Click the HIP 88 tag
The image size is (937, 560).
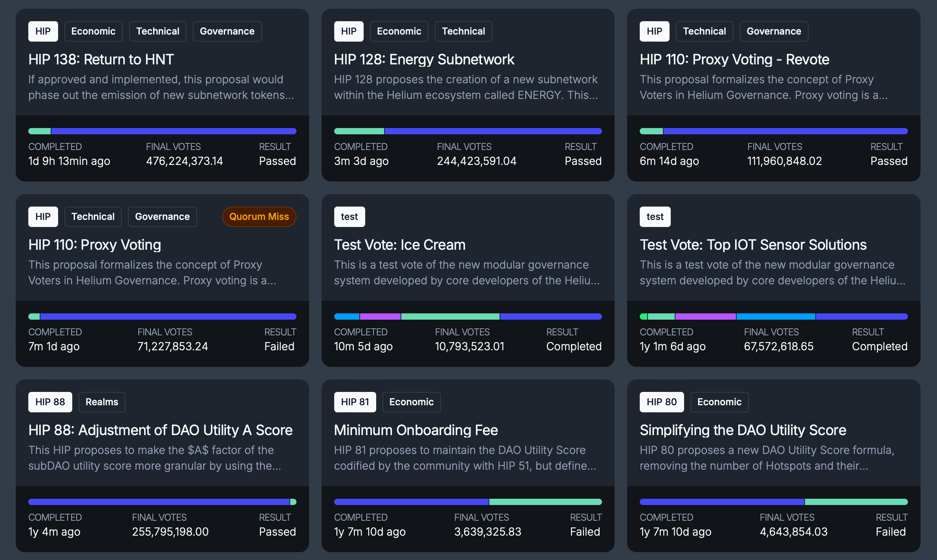50,402
